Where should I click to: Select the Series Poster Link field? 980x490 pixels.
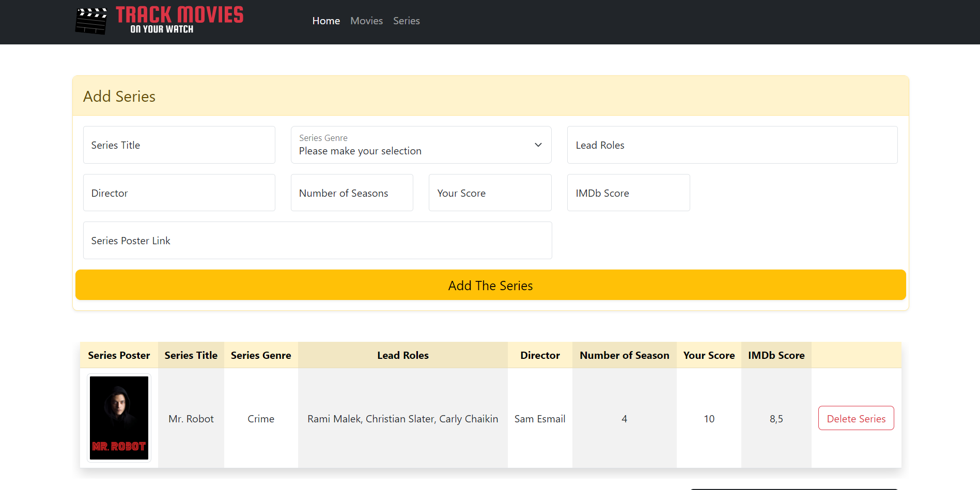(x=317, y=240)
